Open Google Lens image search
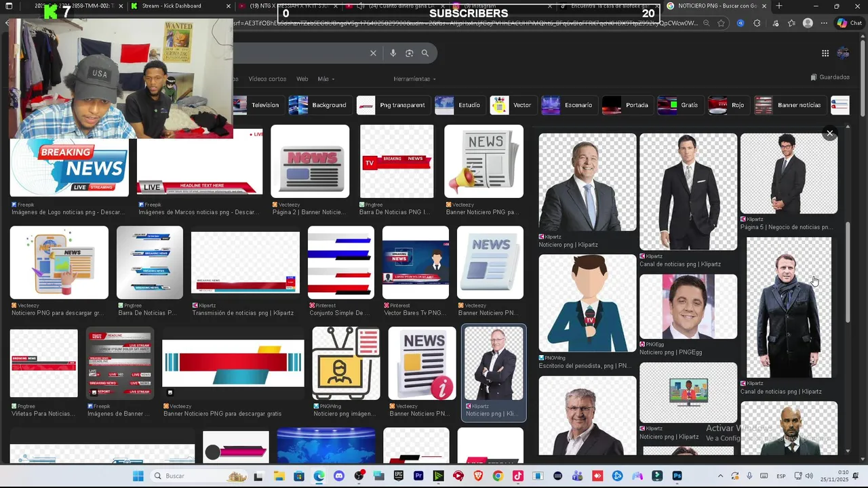 click(409, 53)
